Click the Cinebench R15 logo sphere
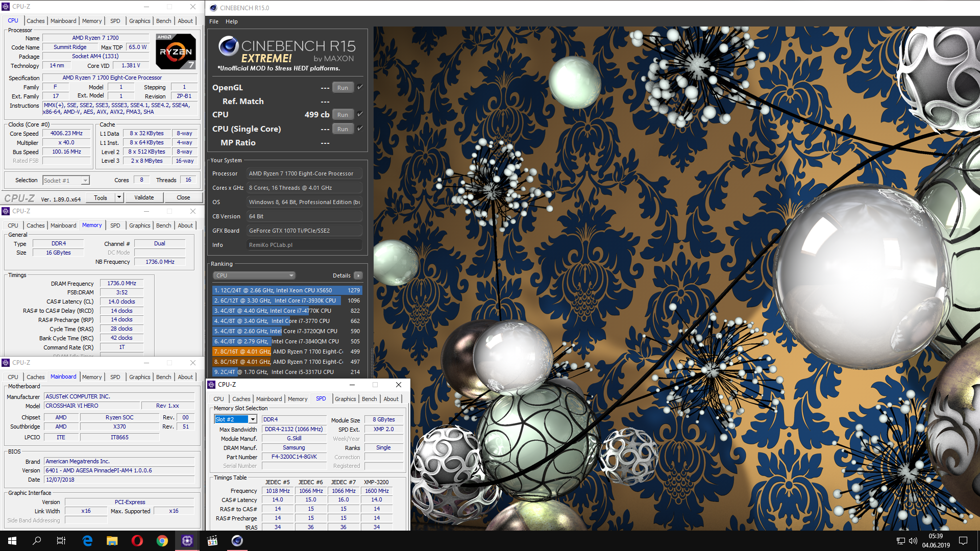Viewport: 980px width, 551px height. tap(228, 46)
